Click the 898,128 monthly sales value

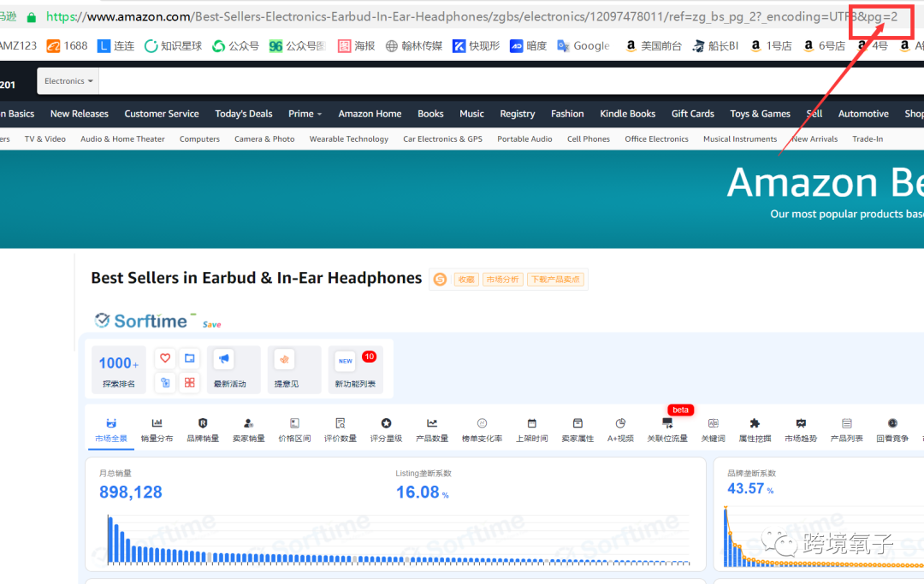coord(130,493)
